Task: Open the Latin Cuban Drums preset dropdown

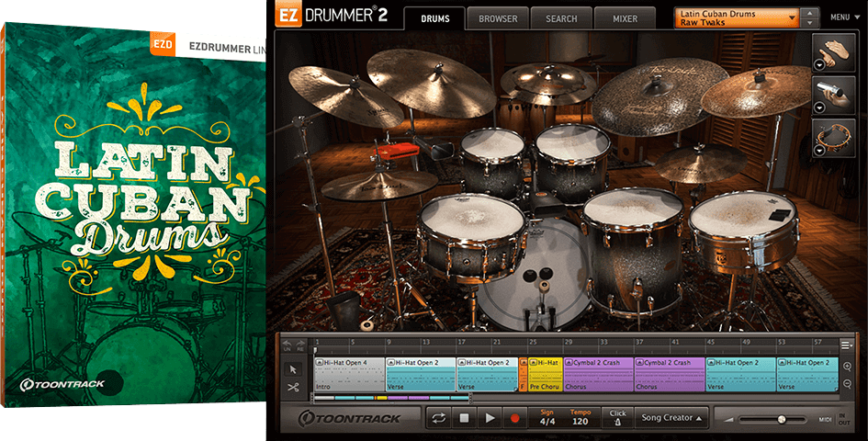Action: click(738, 17)
